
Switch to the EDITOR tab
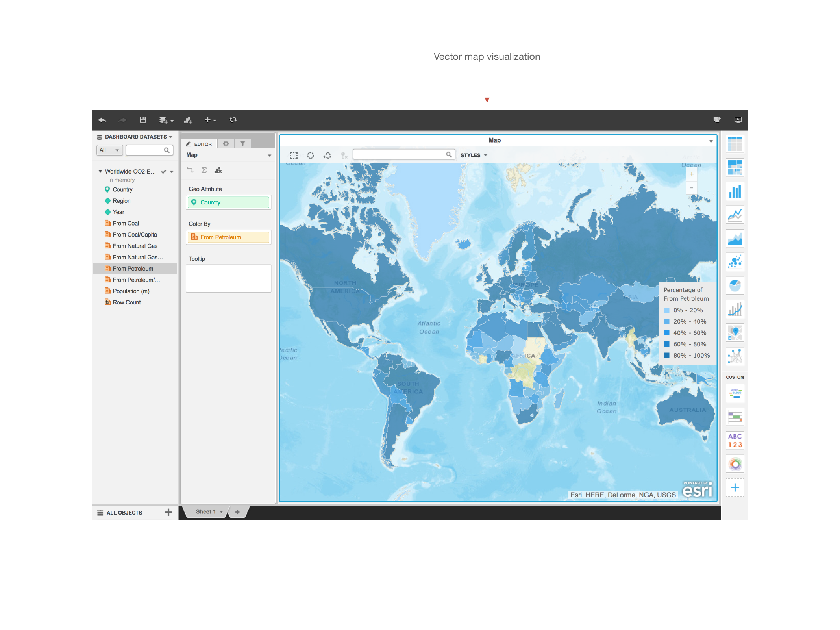pos(199,144)
